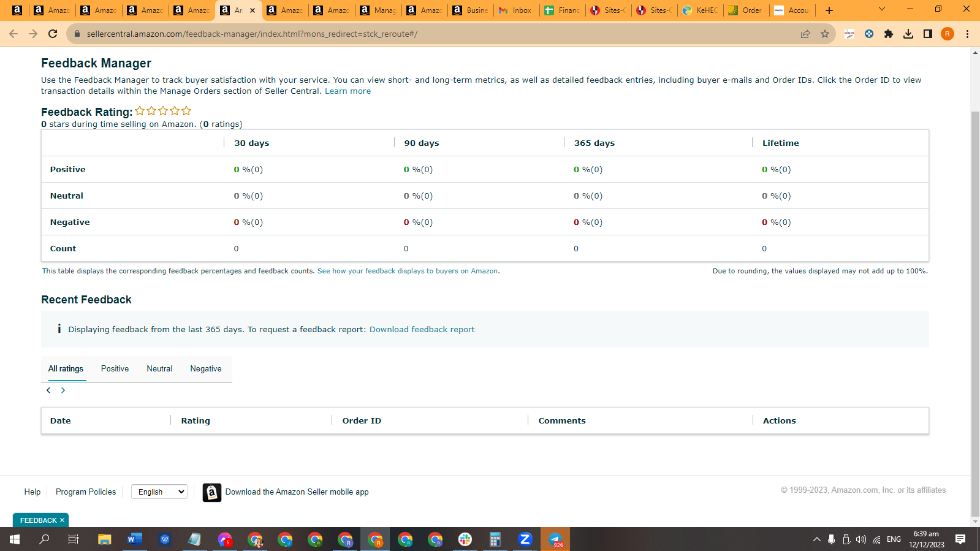The height and width of the screenshot is (551, 980).
Task: Open the Help footer link
Action: (x=32, y=492)
